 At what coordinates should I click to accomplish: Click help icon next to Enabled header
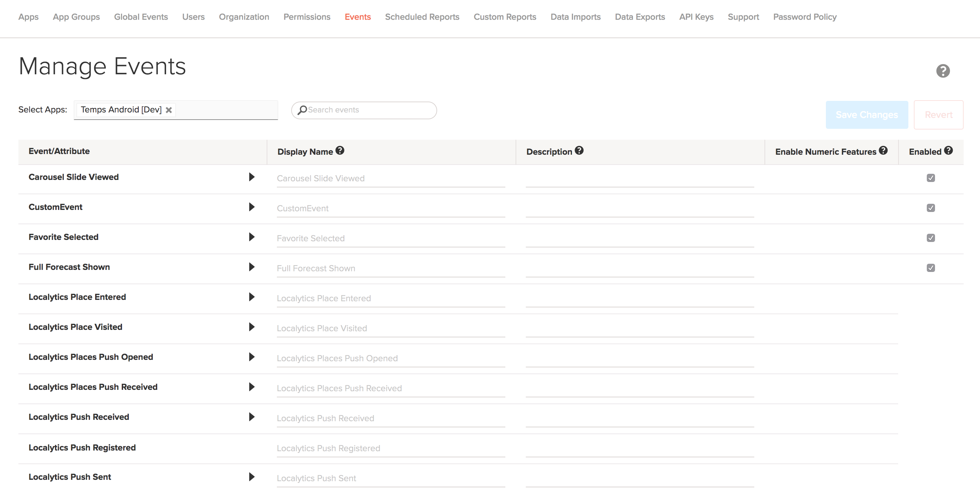(x=948, y=151)
